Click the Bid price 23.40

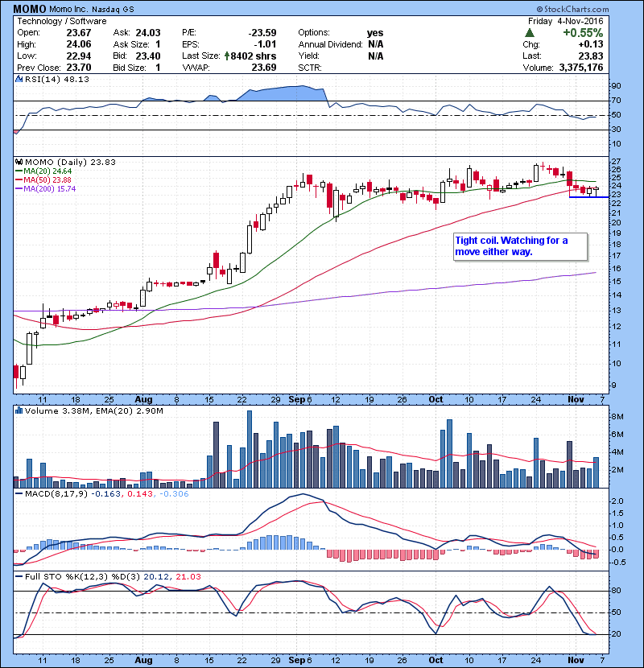pyautogui.click(x=148, y=56)
